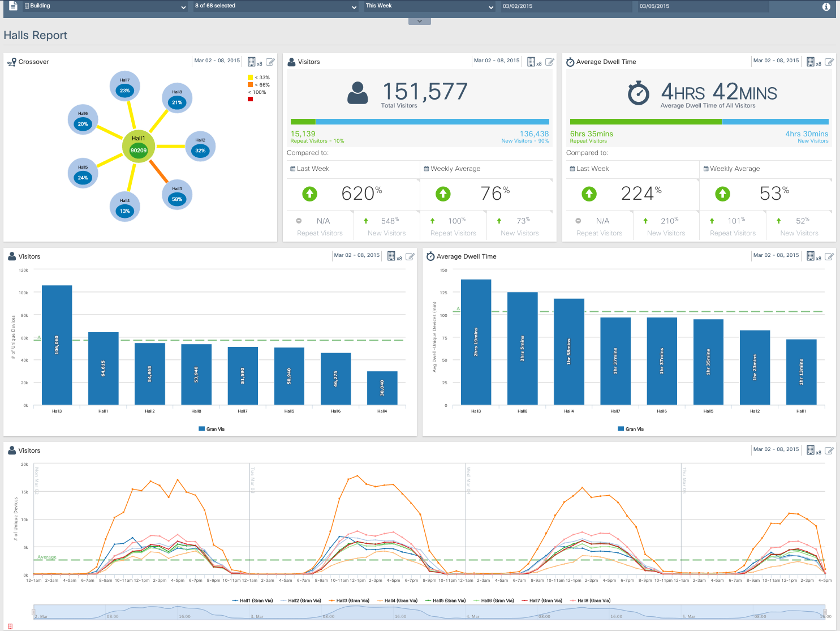Click PDF export icon at bottom left
Image resolution: width=840 pixels, height=631 pixels.
(10, 626)
